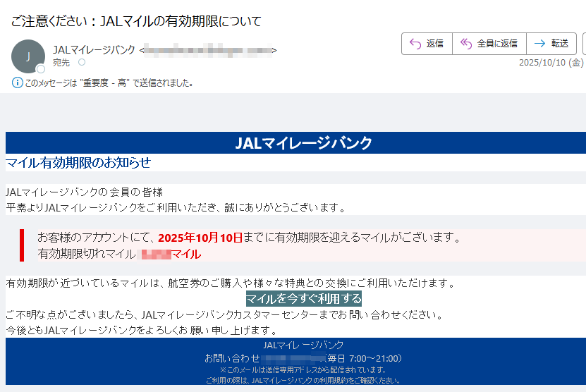Click the importance message 重要度 - 高 notice
586x392 pixels.
pos(109,82)
